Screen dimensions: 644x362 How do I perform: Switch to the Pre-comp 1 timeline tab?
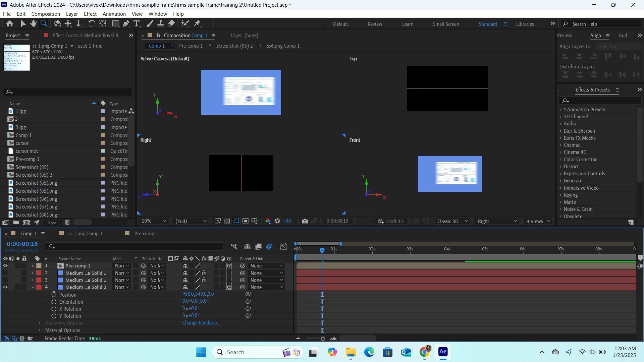[146, 233]
